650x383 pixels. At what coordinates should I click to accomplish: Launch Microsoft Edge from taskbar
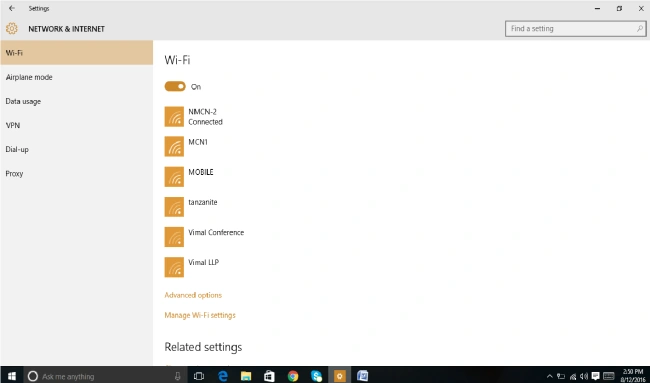[x=223, y=376]
